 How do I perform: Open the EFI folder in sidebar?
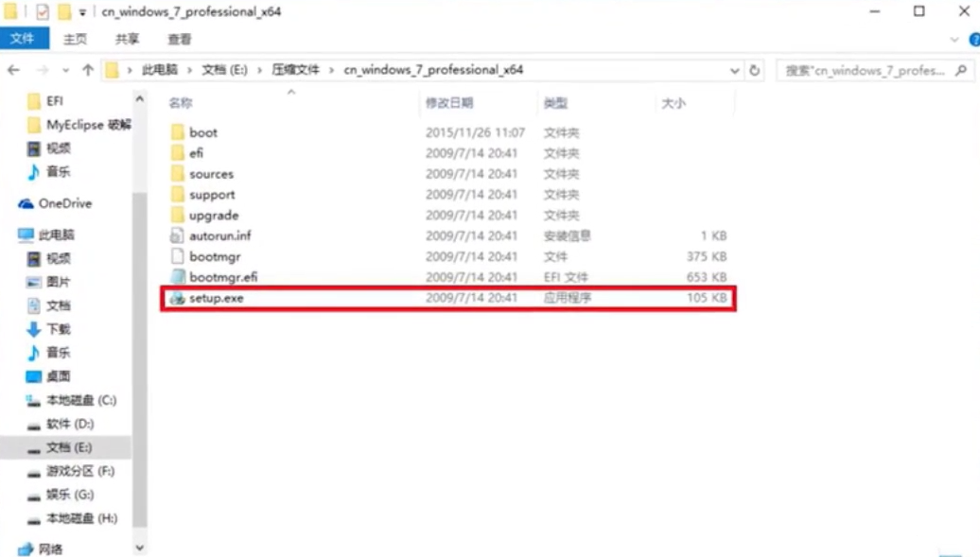click(x=45, y=100)
